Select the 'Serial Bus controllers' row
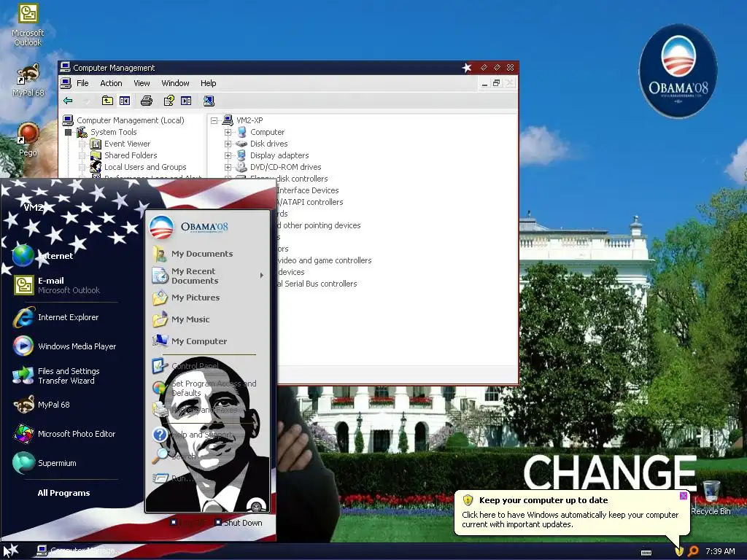This screenshot has width=747, height=560. 317,284
